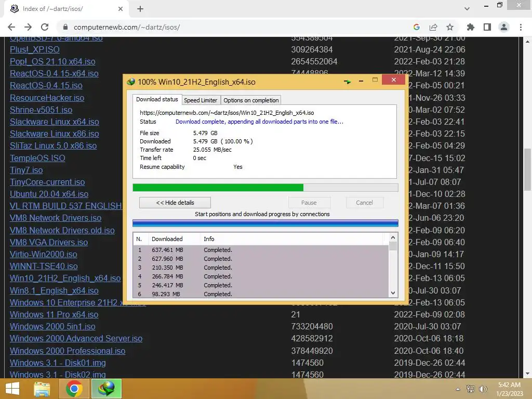
Task: Open the Windows 3.1 - Disk01.img link
Action: click(x=58, y=363)
